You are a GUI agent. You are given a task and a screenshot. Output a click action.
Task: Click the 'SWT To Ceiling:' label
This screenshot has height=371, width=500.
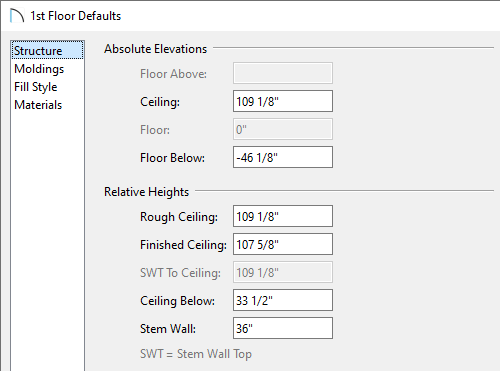[180, 273]
